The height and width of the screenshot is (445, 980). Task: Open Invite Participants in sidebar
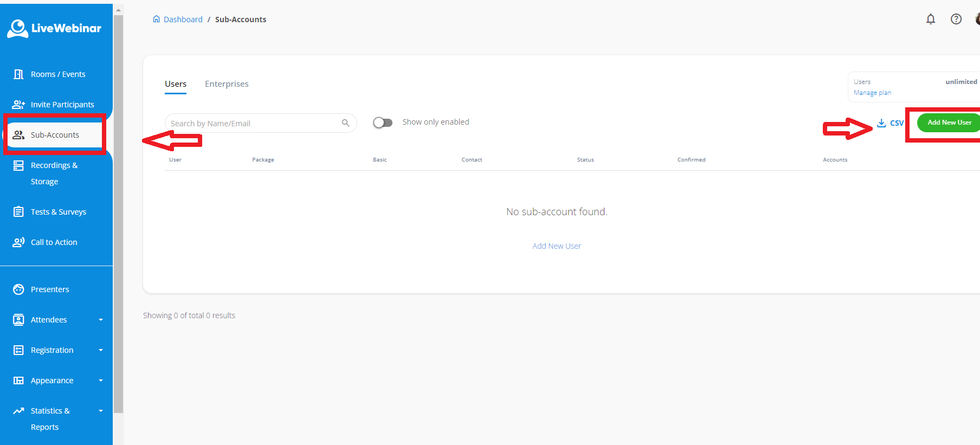(x=62, y=105)
